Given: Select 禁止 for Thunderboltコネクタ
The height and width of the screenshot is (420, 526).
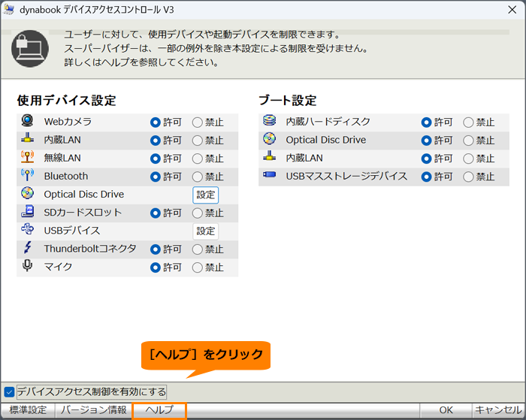Looking at the screenshot, I should [197, 249].
